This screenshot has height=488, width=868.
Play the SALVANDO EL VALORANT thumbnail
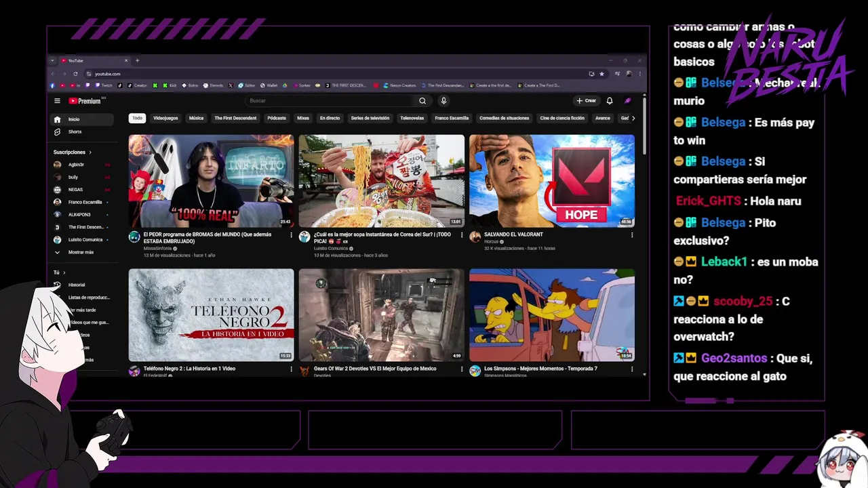tap(552, 181)
